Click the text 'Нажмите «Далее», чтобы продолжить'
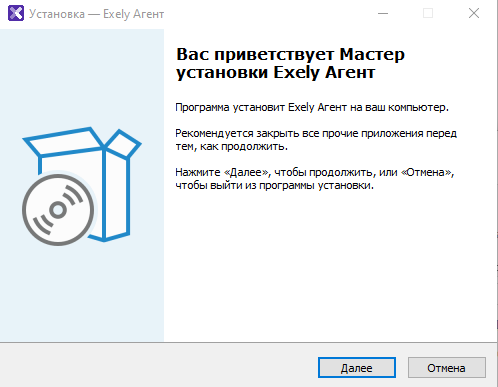This screenshot has width=498, height=387. [x=275, y=172]
